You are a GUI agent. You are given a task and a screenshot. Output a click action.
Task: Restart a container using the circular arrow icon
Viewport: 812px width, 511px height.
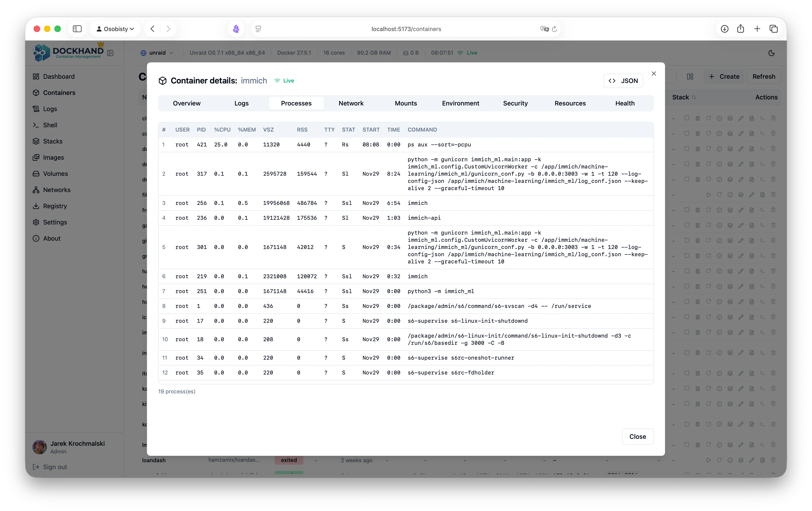click(709, 118)
